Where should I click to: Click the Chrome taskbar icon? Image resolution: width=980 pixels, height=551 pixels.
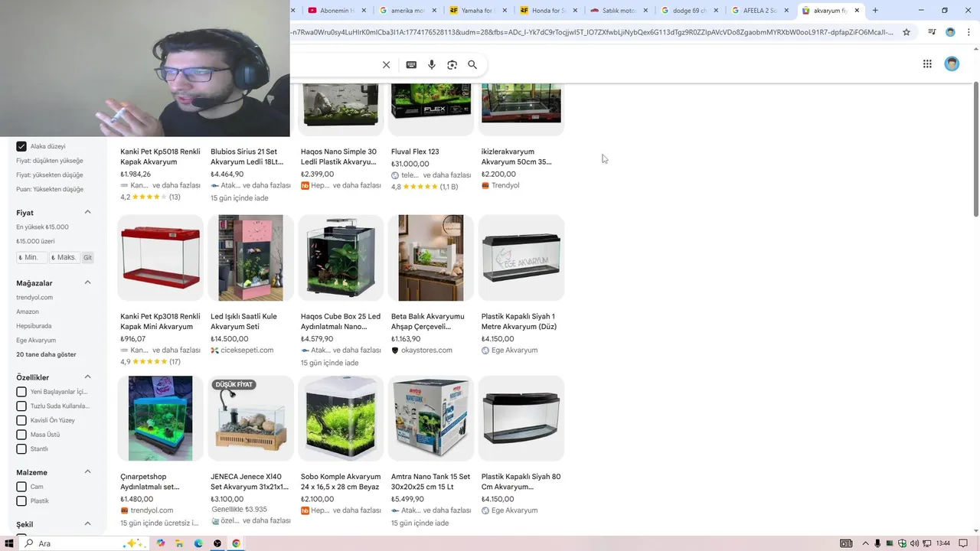tap(237, 543)
